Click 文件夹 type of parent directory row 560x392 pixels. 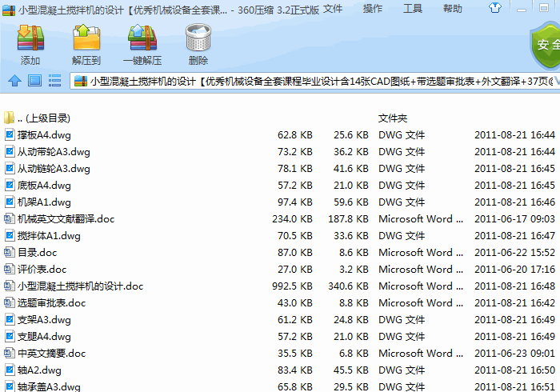click(x=393, y=118)
